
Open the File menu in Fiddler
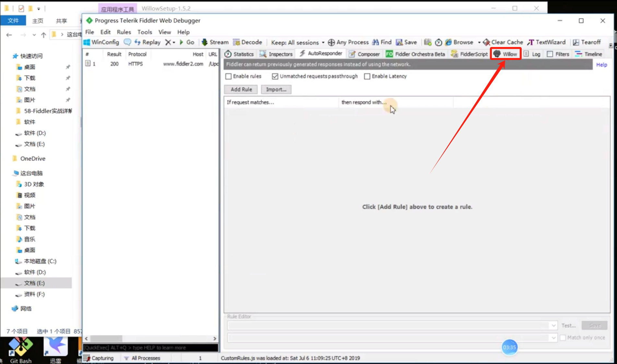(89, 32)
